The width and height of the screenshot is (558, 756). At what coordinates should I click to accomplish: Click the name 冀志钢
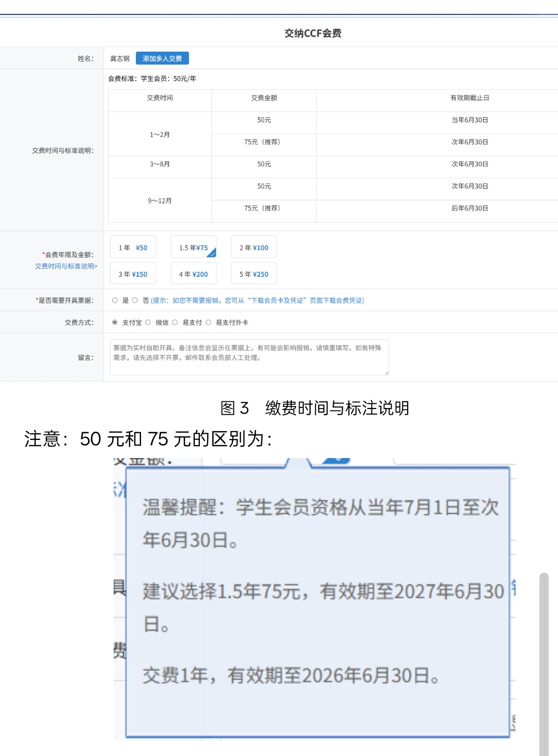119,58
